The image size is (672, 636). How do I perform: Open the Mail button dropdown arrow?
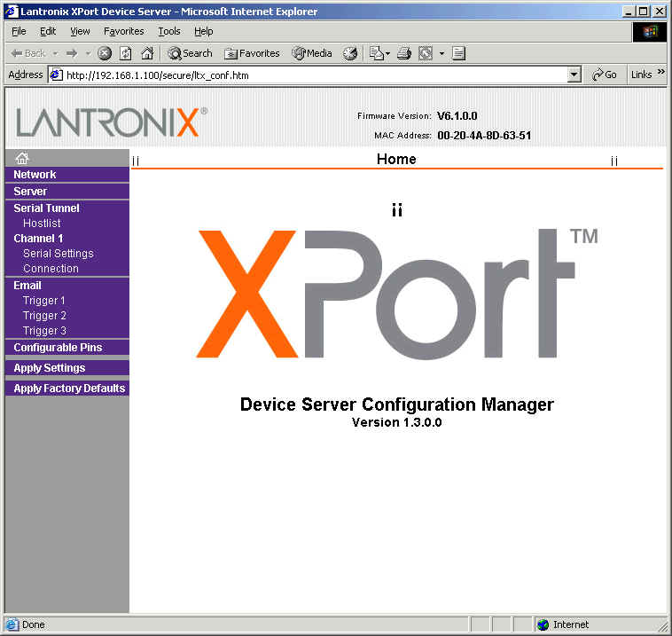(387, 53)
